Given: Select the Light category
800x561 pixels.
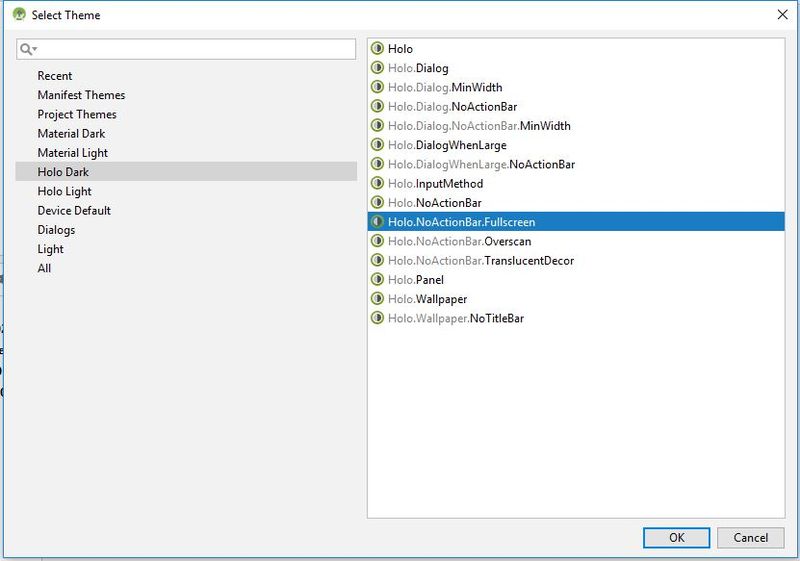Looking at the screenshot, I should (x=186, y=249).
